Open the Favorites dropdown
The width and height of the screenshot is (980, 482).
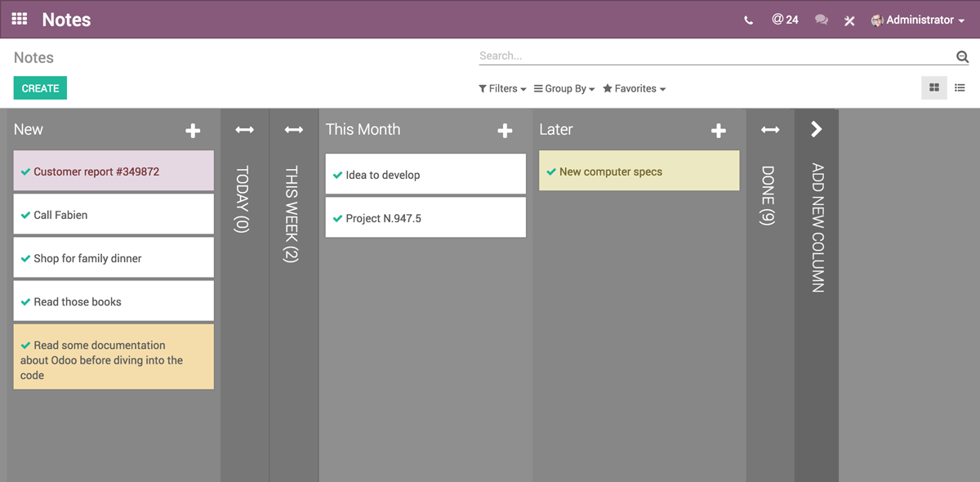click(634, 88)
